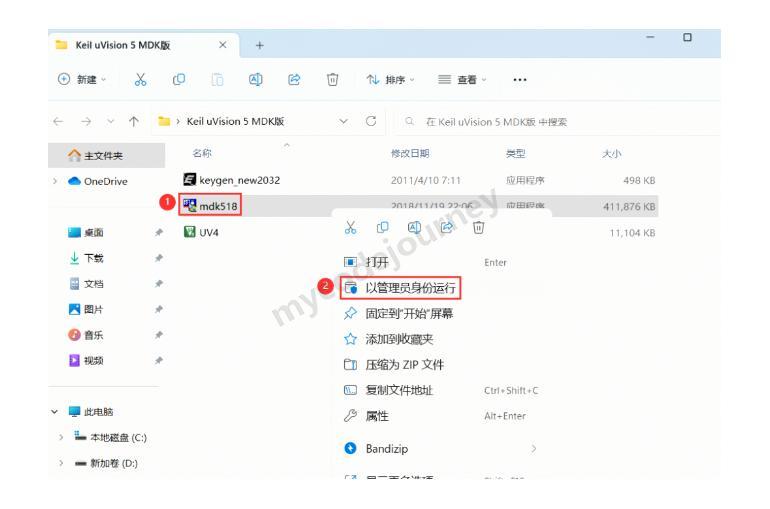This screenshot has width=770, height=509.
Task: Sort by the 名称 (Name) column header
Action: 202,153
